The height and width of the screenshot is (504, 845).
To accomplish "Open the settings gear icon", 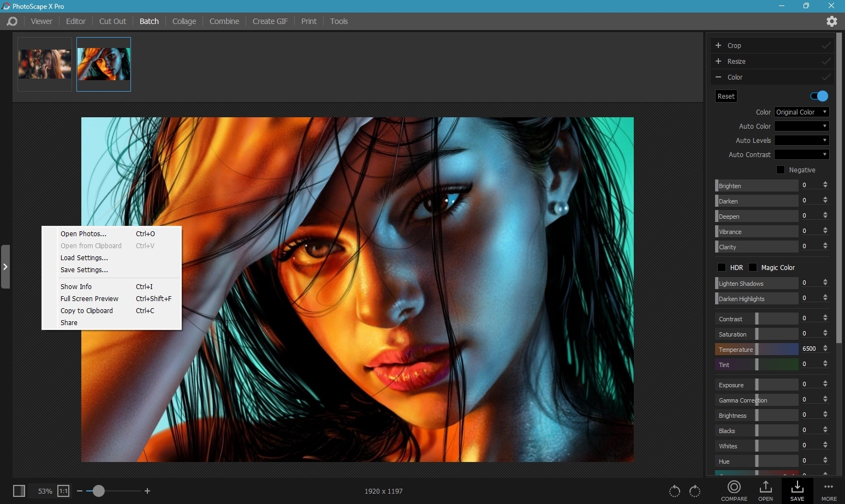I will point(831,21).
